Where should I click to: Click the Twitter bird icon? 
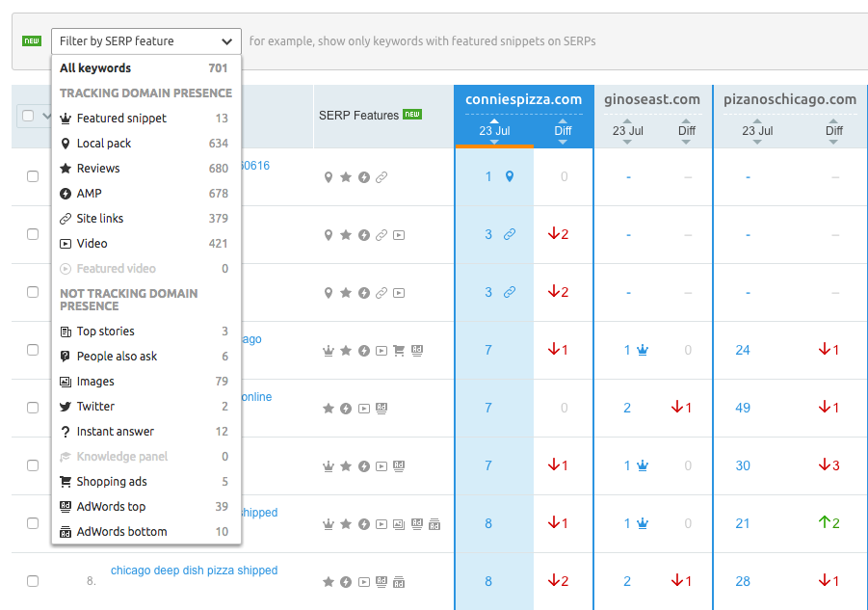click(x=66, y=407)
